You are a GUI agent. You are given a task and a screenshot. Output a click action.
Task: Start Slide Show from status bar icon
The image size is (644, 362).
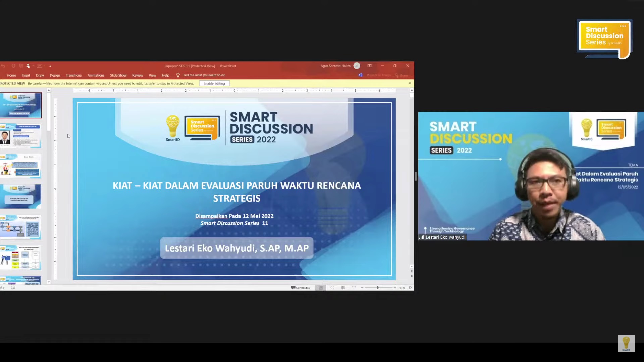[354, 288]
